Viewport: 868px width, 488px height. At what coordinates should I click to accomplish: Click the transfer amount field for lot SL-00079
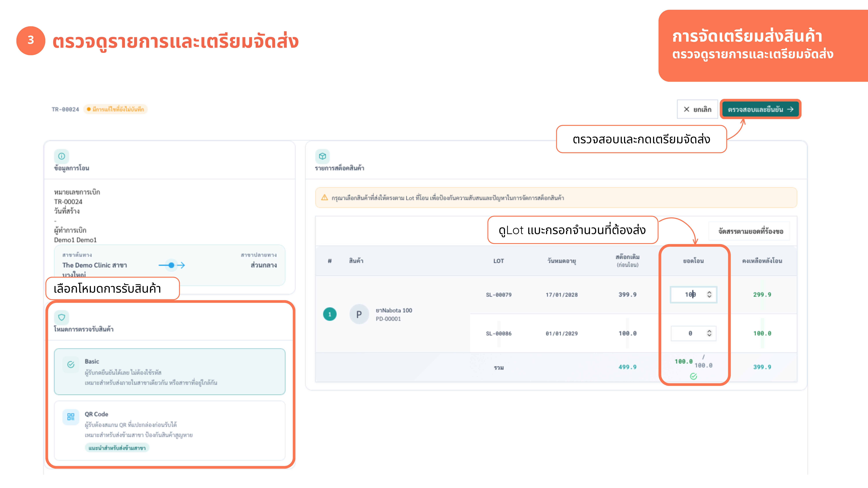(693, 295)
